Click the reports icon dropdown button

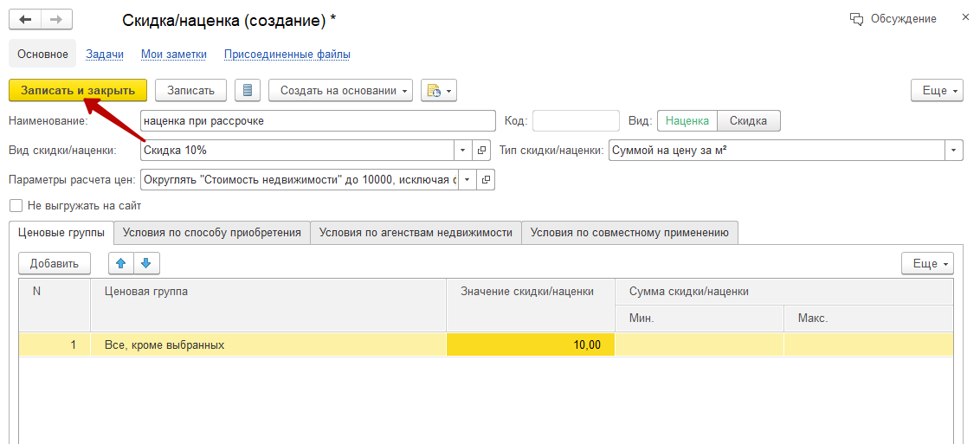(x=438, y=90)
